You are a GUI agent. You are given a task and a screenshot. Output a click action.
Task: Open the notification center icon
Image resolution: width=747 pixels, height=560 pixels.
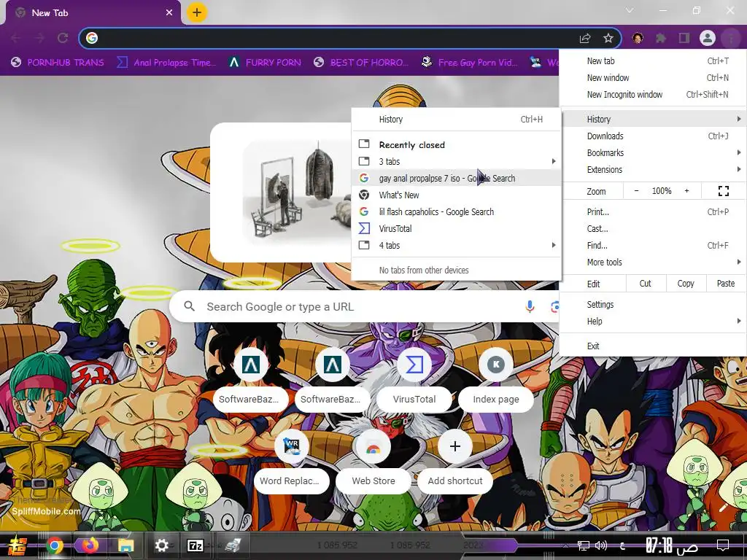[723, 545]
